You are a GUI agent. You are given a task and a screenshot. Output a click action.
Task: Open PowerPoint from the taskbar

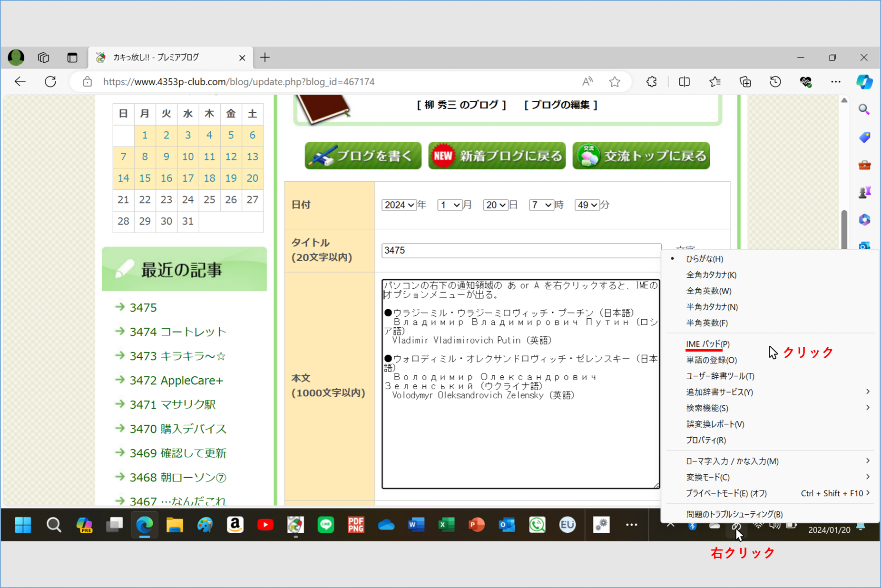coord(476,525)
